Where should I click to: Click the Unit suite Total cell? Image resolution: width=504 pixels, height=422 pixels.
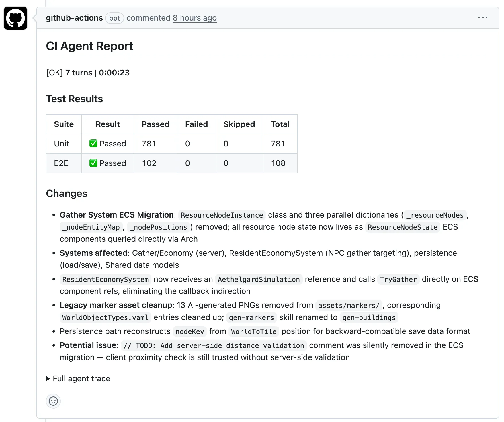pos(278,143)
